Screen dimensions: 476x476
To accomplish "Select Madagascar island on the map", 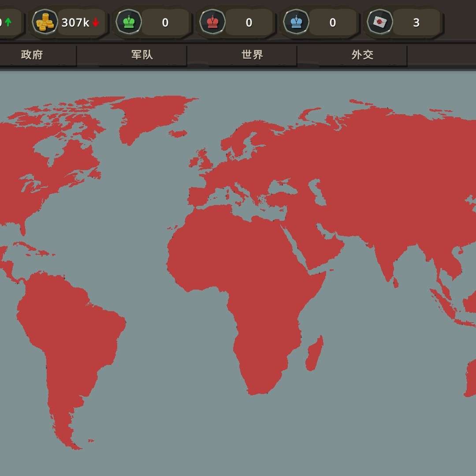I will point(315,353).
